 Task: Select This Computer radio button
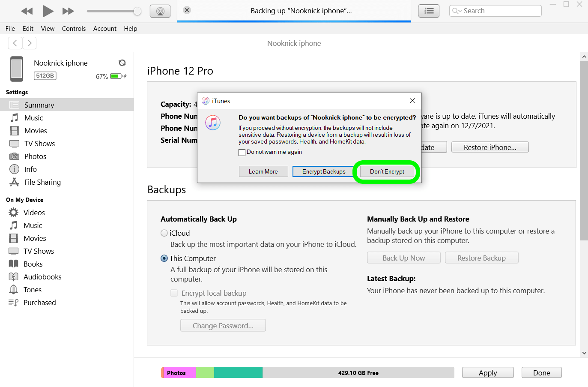click(164, 258)
